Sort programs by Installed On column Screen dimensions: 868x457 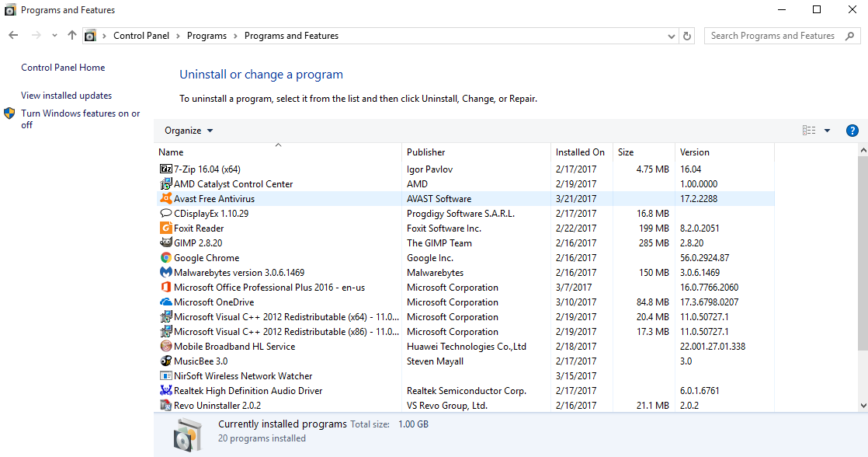(580, 152)
